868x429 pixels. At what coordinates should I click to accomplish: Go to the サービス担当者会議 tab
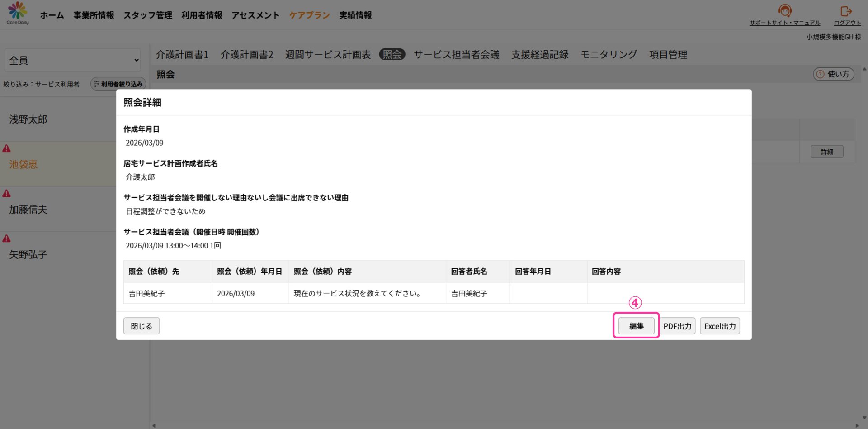coord(456,55)
